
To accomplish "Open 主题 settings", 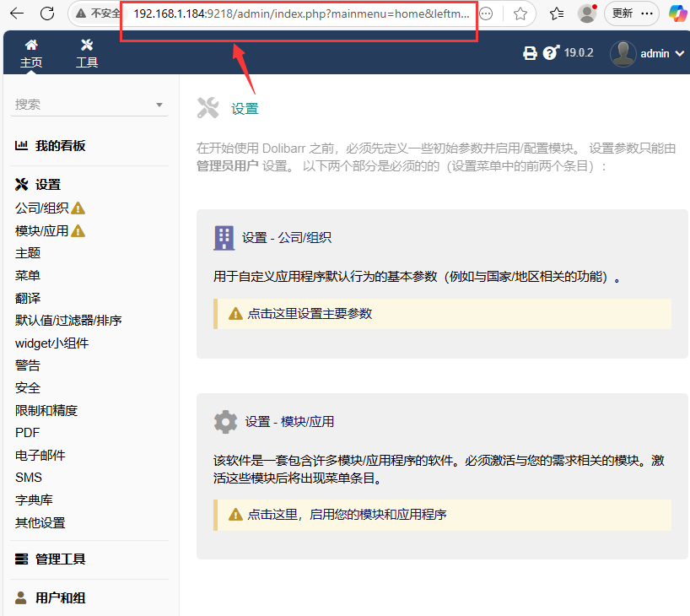I will 28,253.
